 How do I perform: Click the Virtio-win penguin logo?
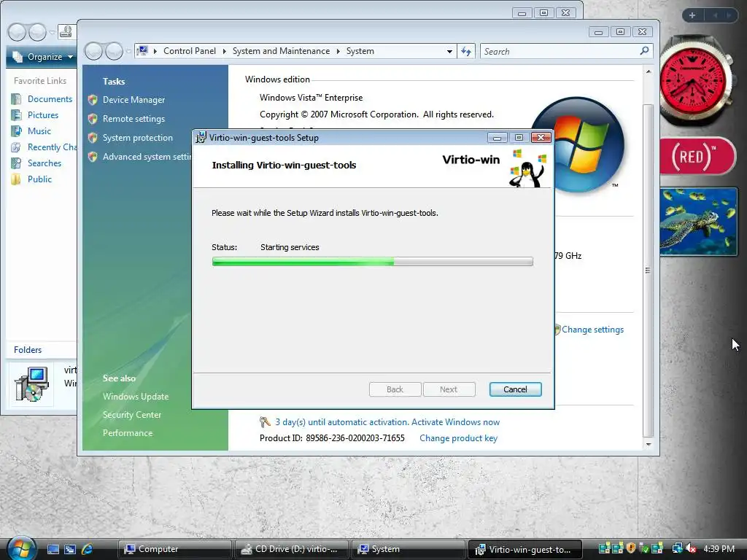(x=527, y=168)
